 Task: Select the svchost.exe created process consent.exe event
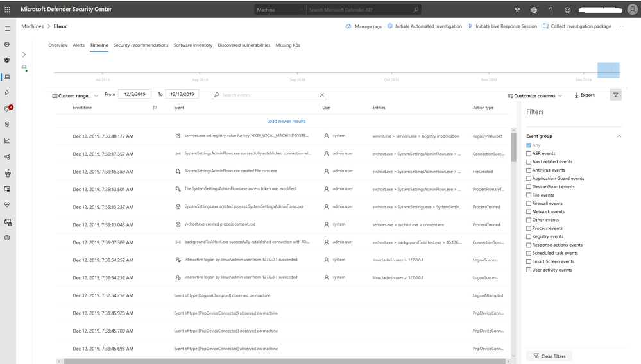pyautogui.click(x=284, y=224)
